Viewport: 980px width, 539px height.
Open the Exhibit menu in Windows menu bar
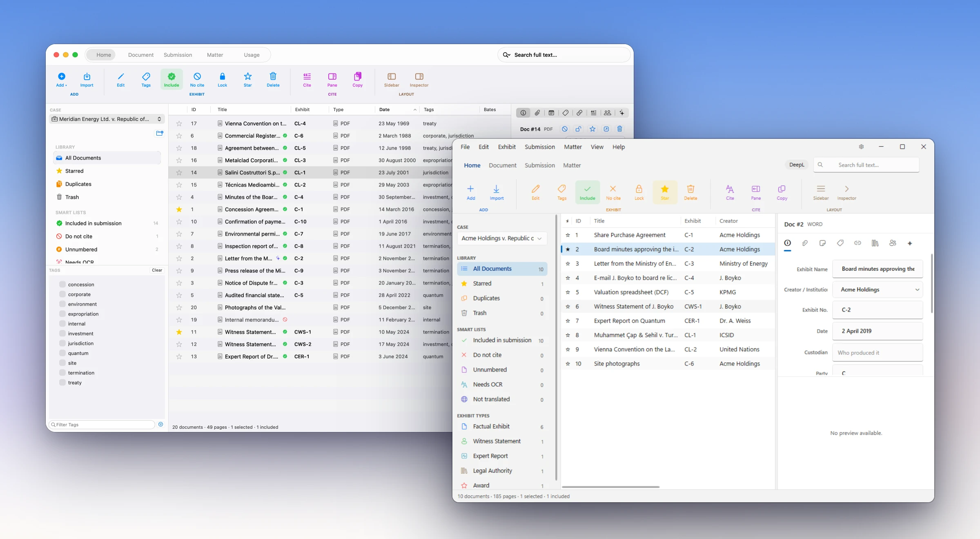[x=507, y=147]
